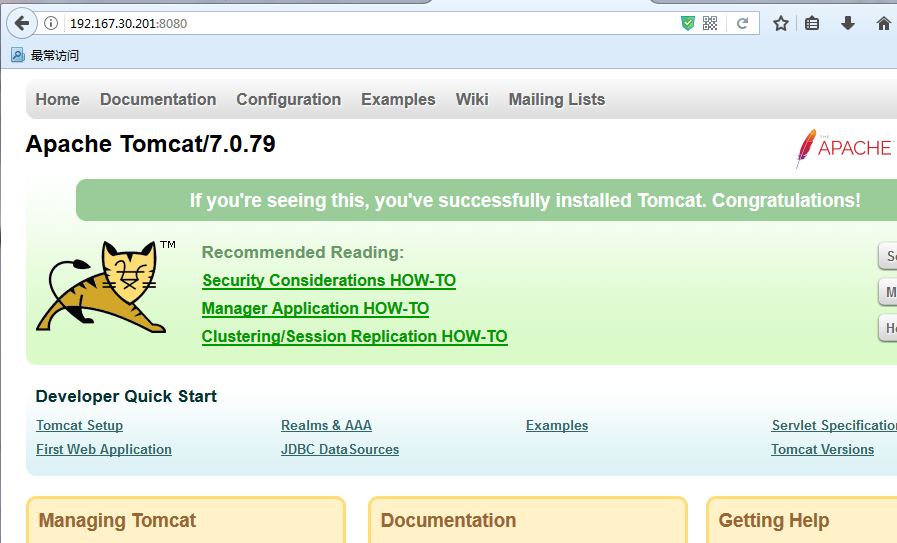Image resolution: width=897 pixels, height=543 pixels.
Task: Click the Getting Help heading
Action: coord(773,521)
